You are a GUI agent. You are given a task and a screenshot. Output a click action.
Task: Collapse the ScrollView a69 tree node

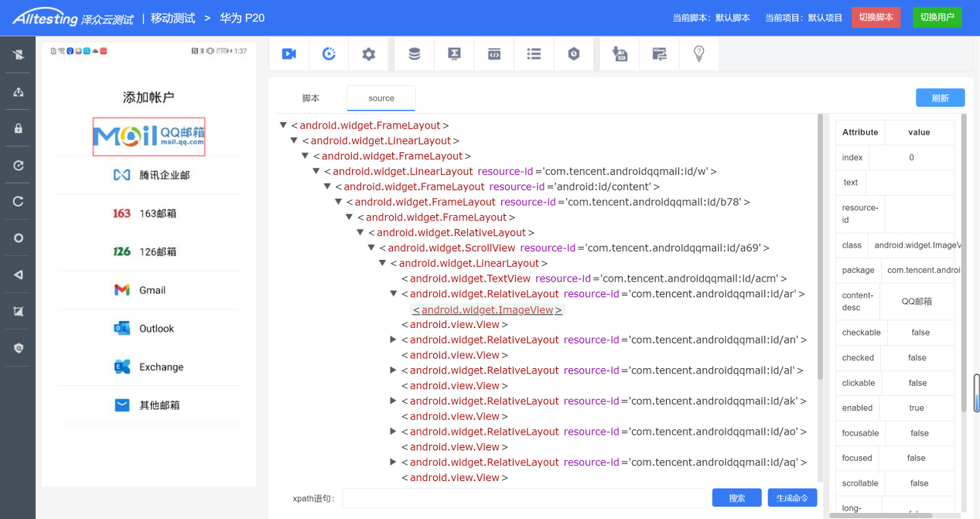(x=371, y=248)
